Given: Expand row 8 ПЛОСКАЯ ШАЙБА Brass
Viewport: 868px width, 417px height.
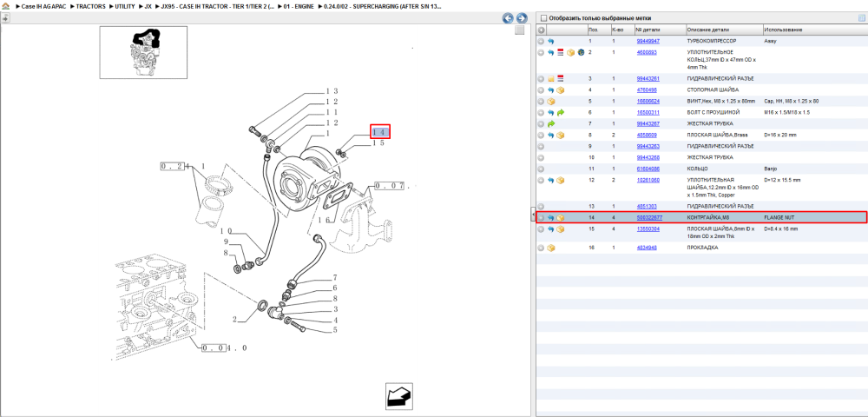Looking at the screenshot, I should pyautogui.click(x=541, y=136).
